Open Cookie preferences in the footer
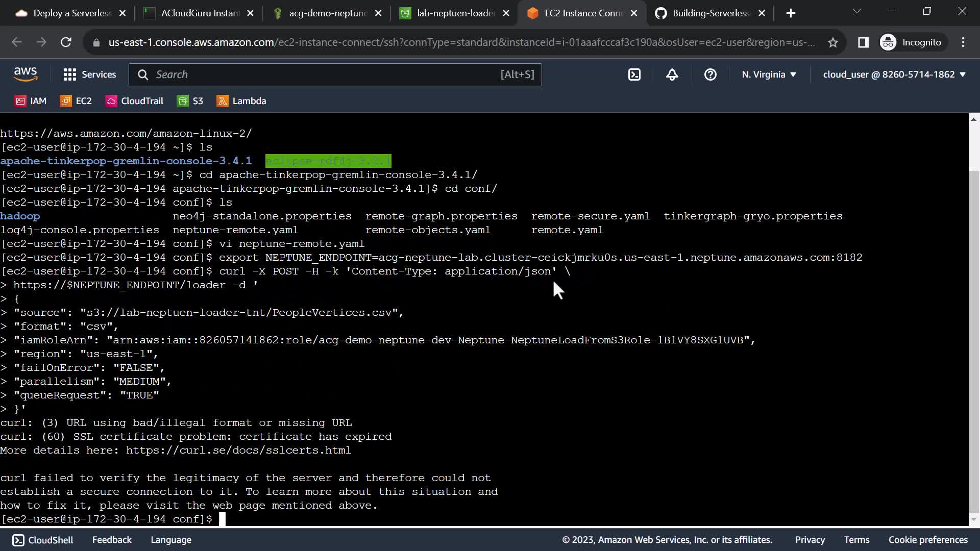Image resolution: width=980 pixels, height=551 pixels. click(x=928, y=540)
